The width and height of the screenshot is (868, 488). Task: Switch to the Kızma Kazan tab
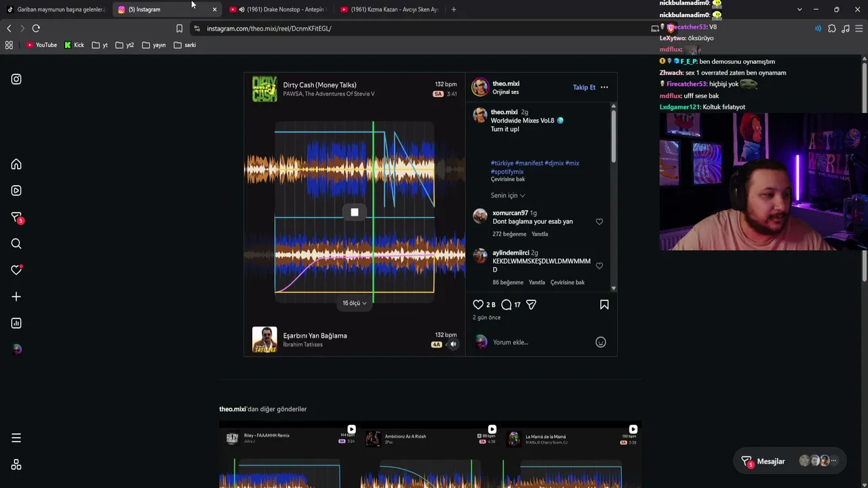(x=390, y=9)
